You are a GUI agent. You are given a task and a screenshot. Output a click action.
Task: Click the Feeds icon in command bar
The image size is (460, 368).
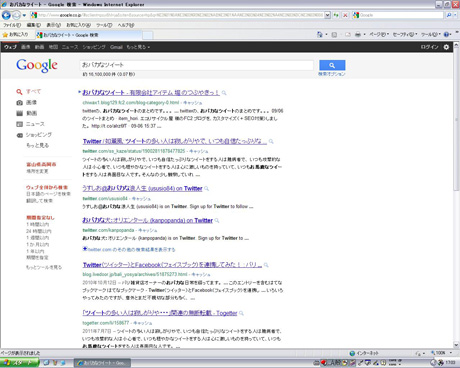tap(334, 34)
